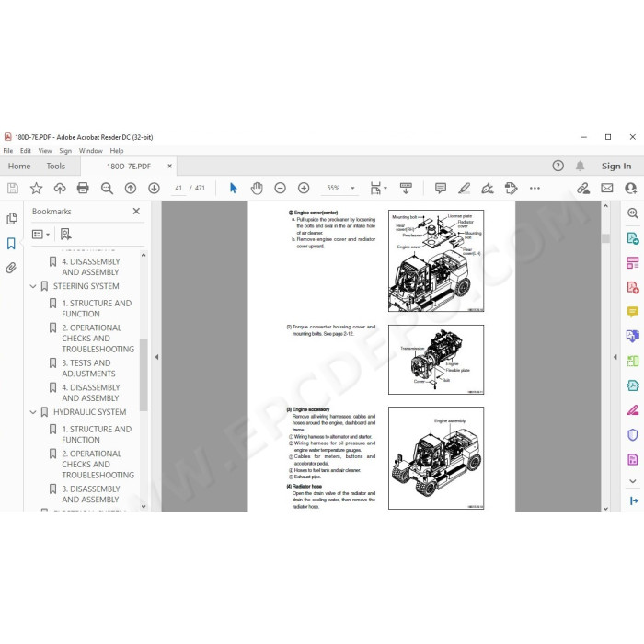Add a comment sticky note

tap(441, 188)
